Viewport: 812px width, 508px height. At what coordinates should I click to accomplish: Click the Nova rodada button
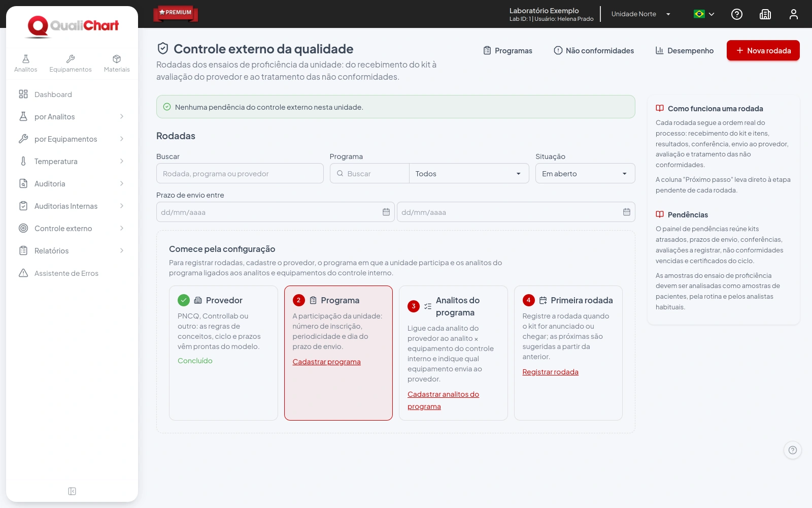(x=763, y=50)
